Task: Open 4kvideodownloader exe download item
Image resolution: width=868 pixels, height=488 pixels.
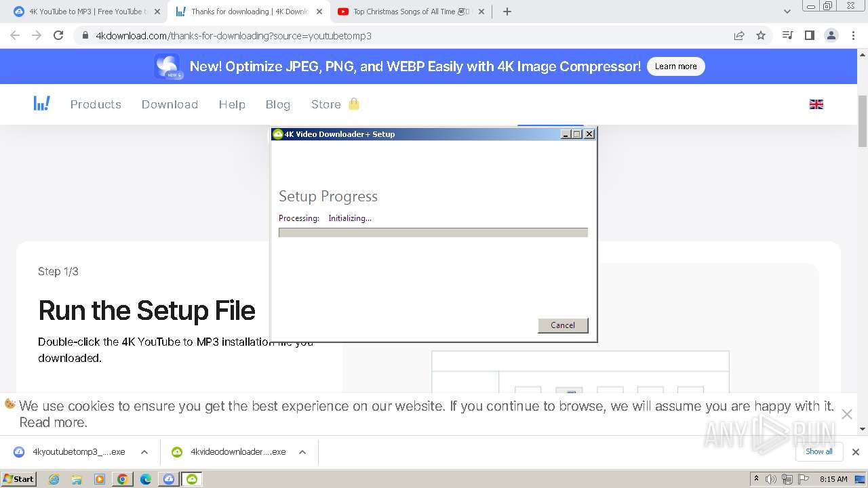Action: coord(230,452)
